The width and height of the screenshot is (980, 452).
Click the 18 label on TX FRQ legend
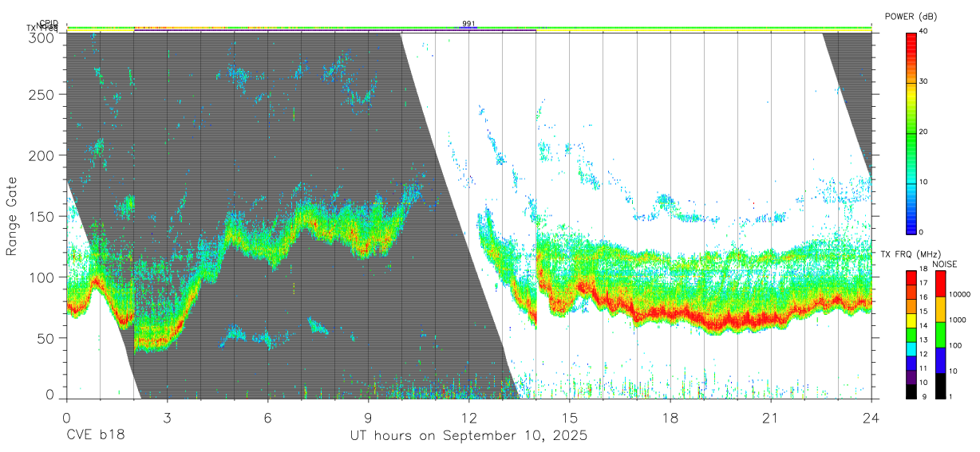click(924, 270)
